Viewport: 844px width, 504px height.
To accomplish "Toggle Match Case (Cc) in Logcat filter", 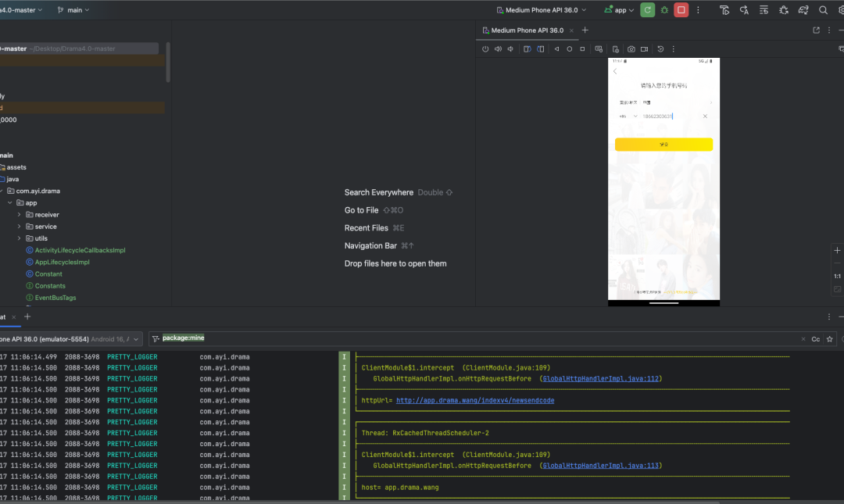I will (815, 339).
